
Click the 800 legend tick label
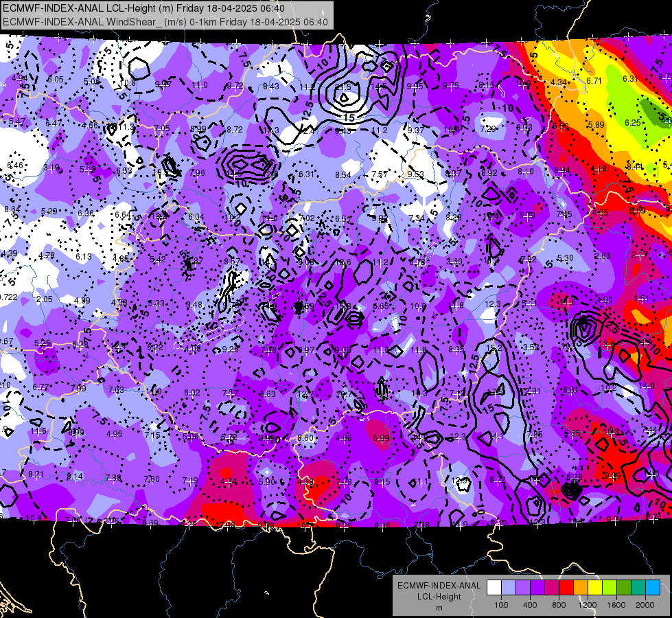(x=559, y=605)
